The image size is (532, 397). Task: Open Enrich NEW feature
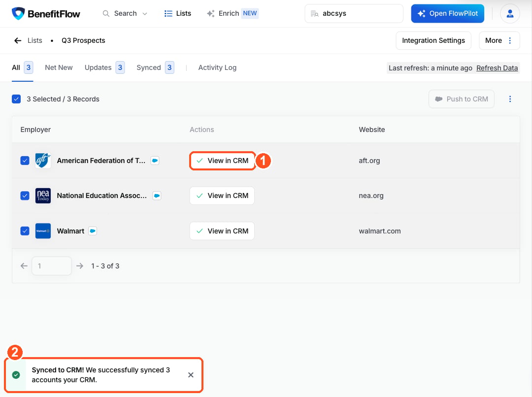pyautogui.click(x=233, y=14)
